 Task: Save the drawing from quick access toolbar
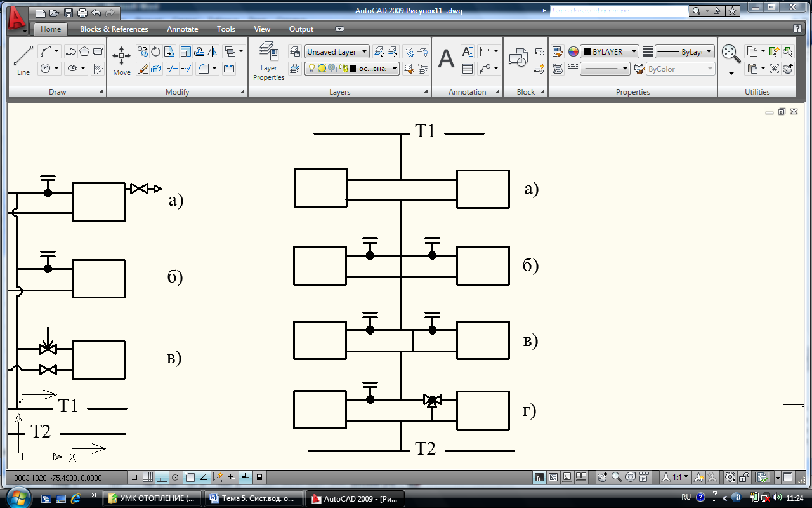point(68,12)
